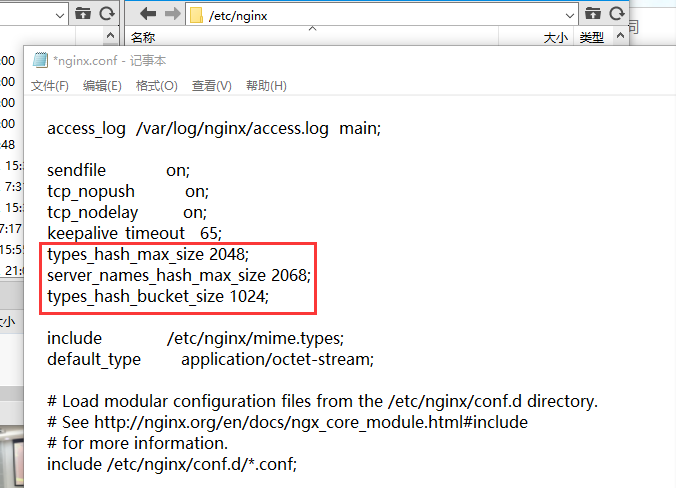676x488 pixels.
Task: Open parent folder in left pane
Action: point(83,14)
